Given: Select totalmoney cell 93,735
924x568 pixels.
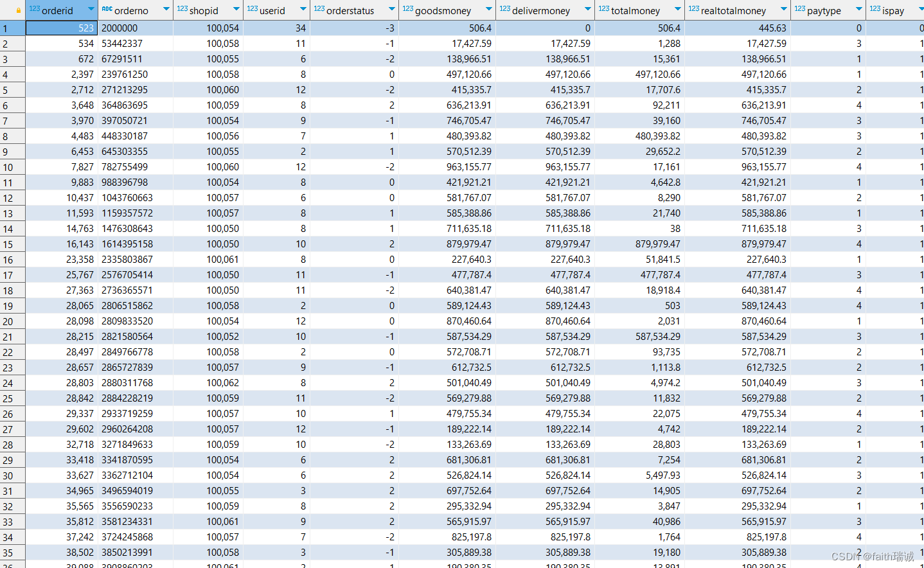Looking at the screenshot, I should point(640,352).
